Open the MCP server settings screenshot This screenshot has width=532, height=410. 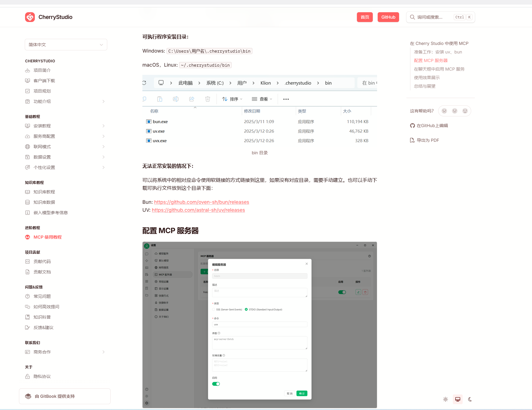coord(260,325)
